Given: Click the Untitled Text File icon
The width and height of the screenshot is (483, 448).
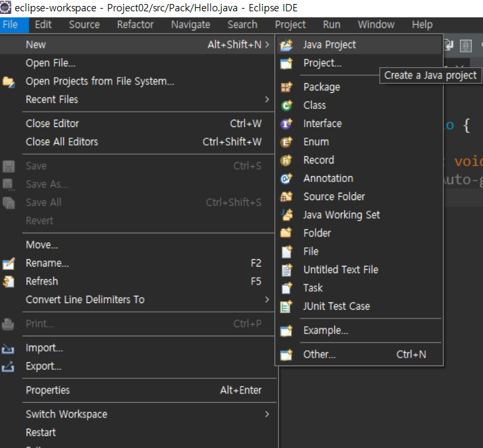Looking at the screenshot, I should click(287, 270).
